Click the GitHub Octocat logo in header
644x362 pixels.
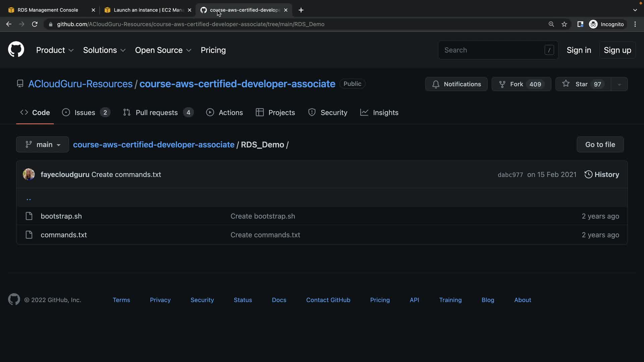point(16,50)
